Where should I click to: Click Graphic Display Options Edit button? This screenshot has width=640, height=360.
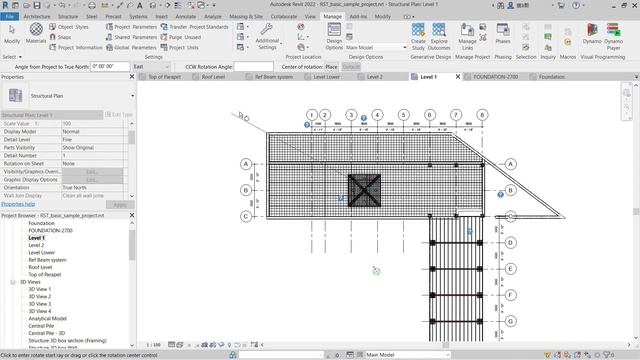click(92, 180)
